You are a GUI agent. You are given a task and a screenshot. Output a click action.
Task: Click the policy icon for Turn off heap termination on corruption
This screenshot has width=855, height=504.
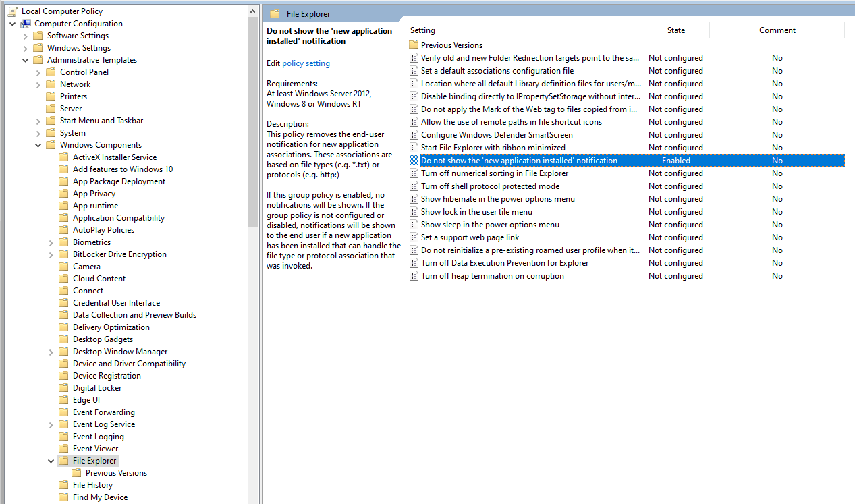414,276
